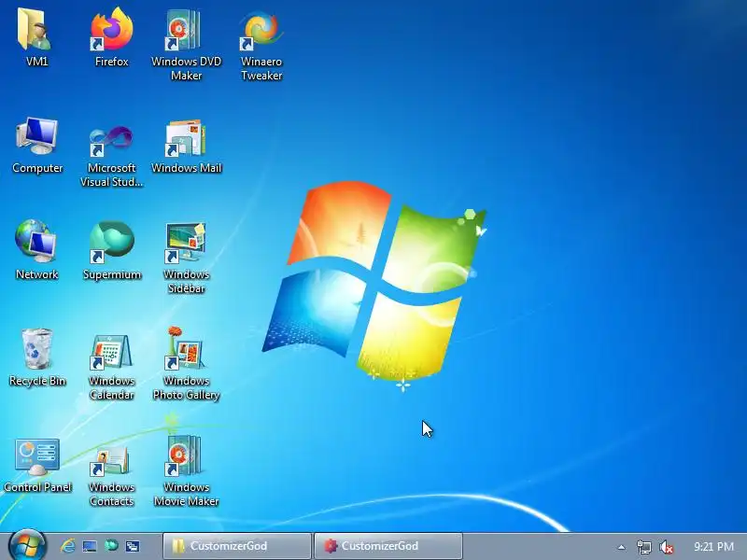
Task: Select the VM1 user folder icon
Action: coord(36,37)
